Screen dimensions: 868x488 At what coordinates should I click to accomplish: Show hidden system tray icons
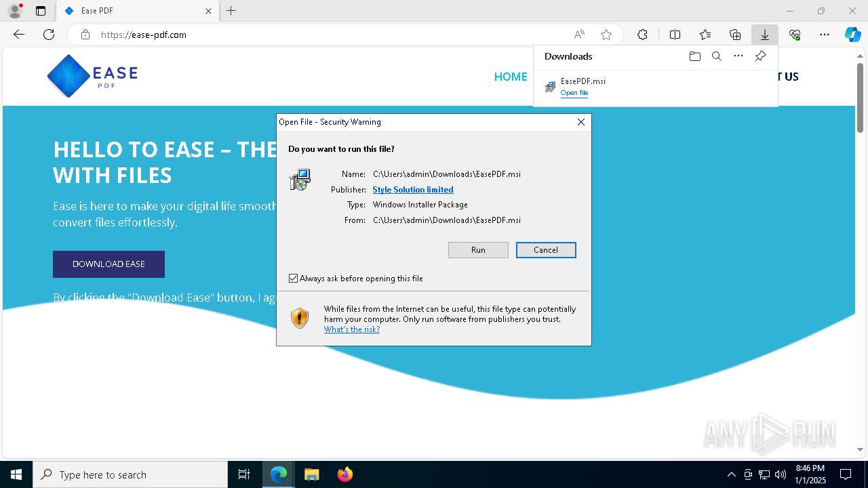pyautogui.click(x=731, y=474)
